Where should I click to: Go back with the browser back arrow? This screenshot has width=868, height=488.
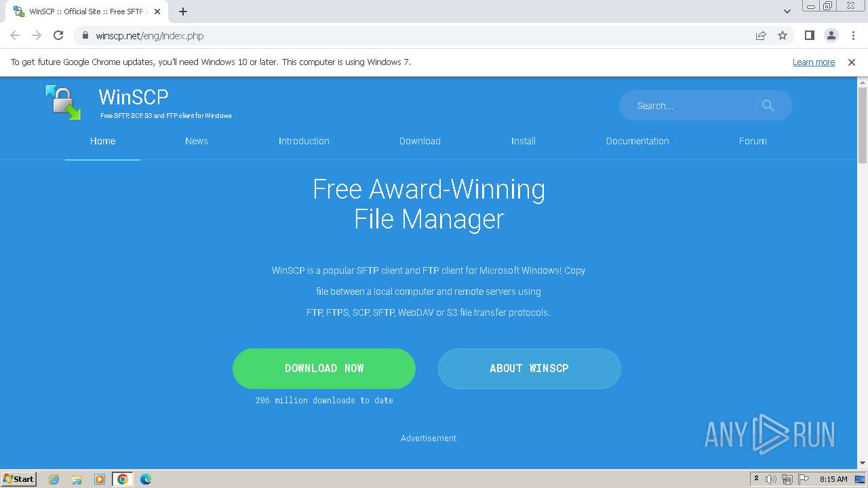pyautogui.click(x=15, y=36)
